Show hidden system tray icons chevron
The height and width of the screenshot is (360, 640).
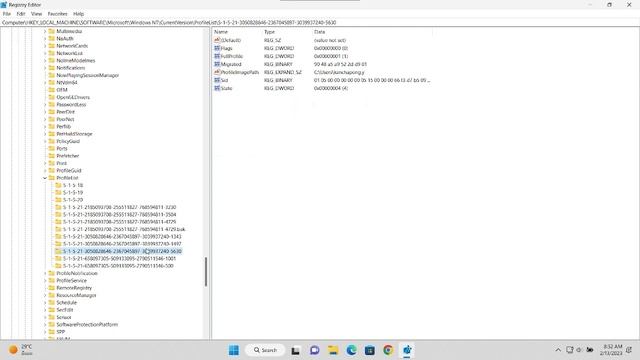(558, 350)
